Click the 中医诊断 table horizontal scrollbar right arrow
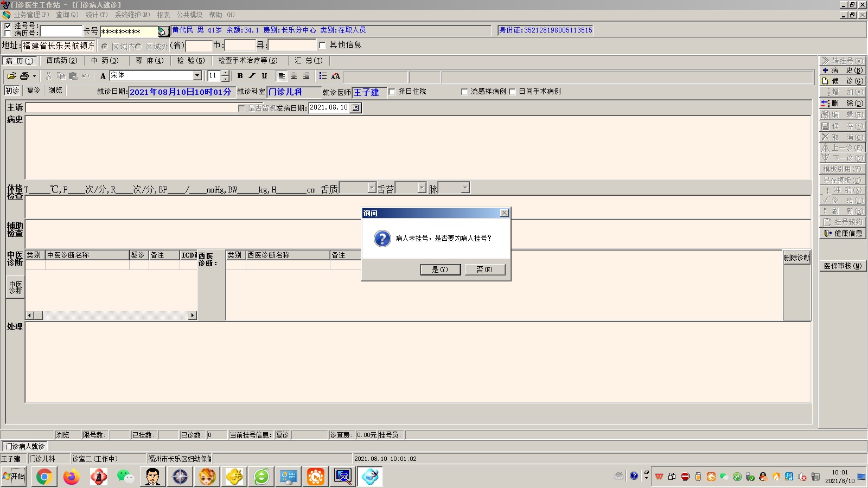868x488 pixels. (193, 316)
